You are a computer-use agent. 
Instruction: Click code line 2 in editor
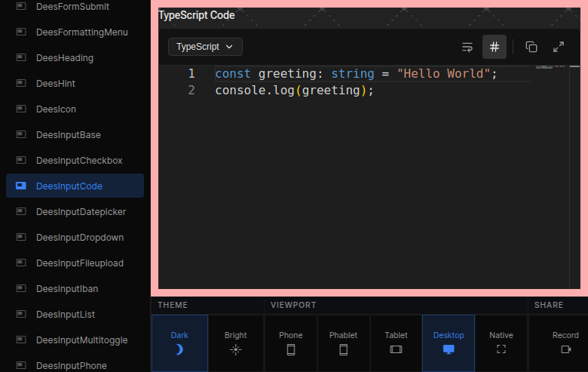pos(294,91)
